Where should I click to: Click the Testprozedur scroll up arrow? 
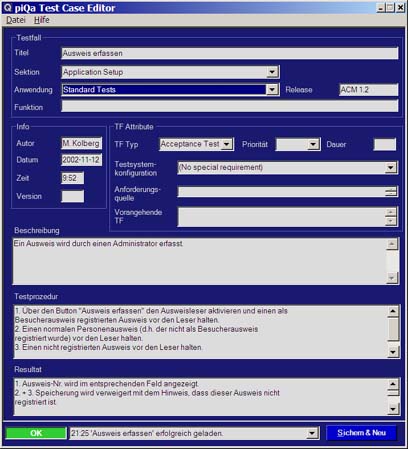(x=393, y=311)
